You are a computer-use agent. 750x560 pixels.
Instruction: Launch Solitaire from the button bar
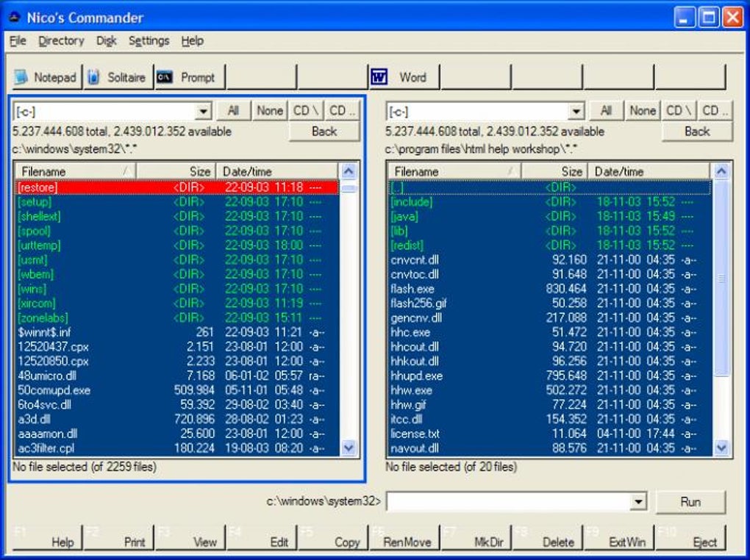(118, 77)
